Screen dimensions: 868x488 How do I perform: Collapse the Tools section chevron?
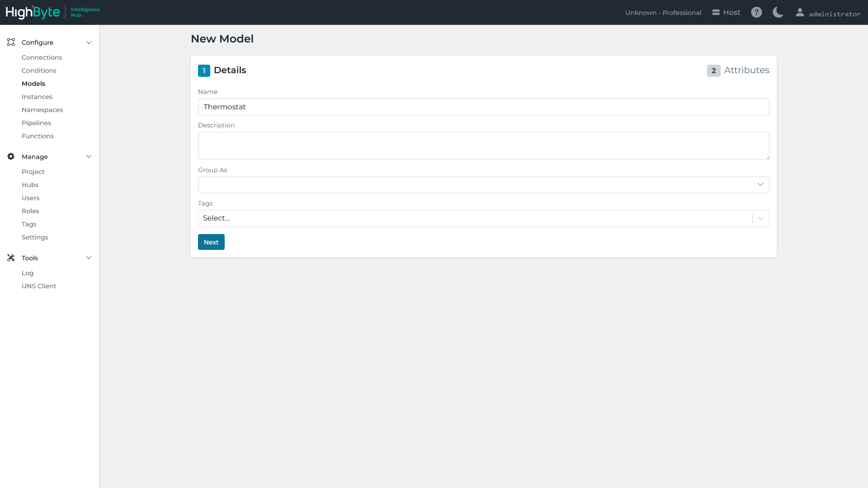coord(89,258)
